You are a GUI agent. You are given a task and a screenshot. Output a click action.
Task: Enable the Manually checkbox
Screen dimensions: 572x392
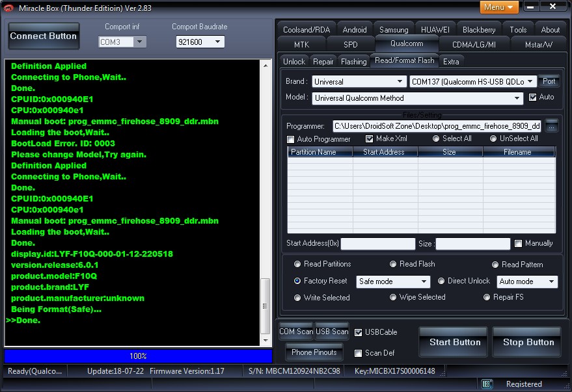click(x=518, y=243)
